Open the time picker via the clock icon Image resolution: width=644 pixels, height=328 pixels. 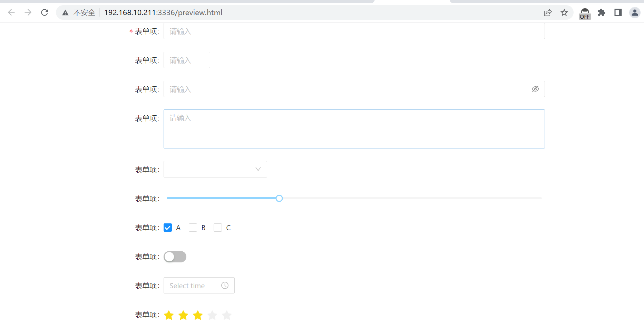click(225, 286)
